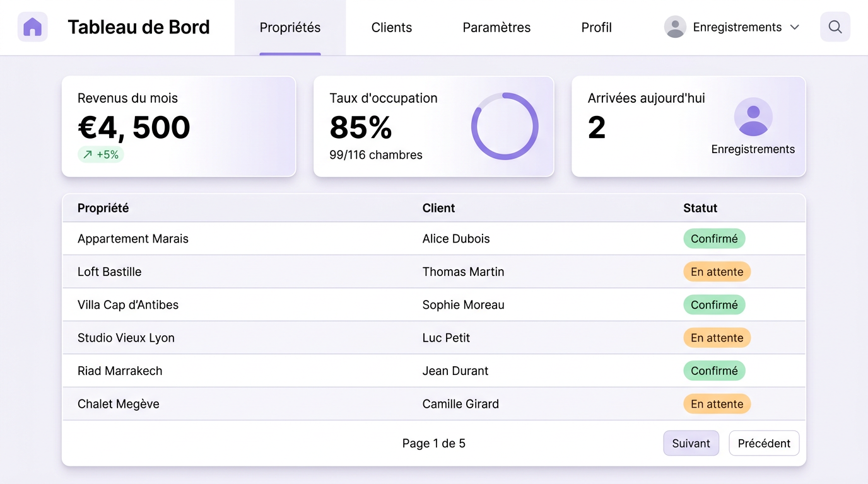Click client name Thomas Martin
868x484 pixels.
pyautogui.click(x=464, y=272)
